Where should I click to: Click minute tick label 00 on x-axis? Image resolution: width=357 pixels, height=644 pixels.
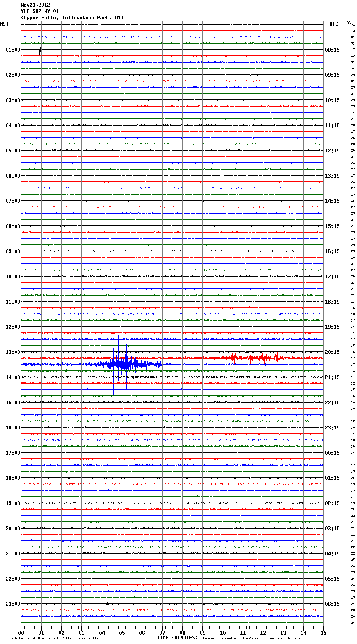(21, 633)
